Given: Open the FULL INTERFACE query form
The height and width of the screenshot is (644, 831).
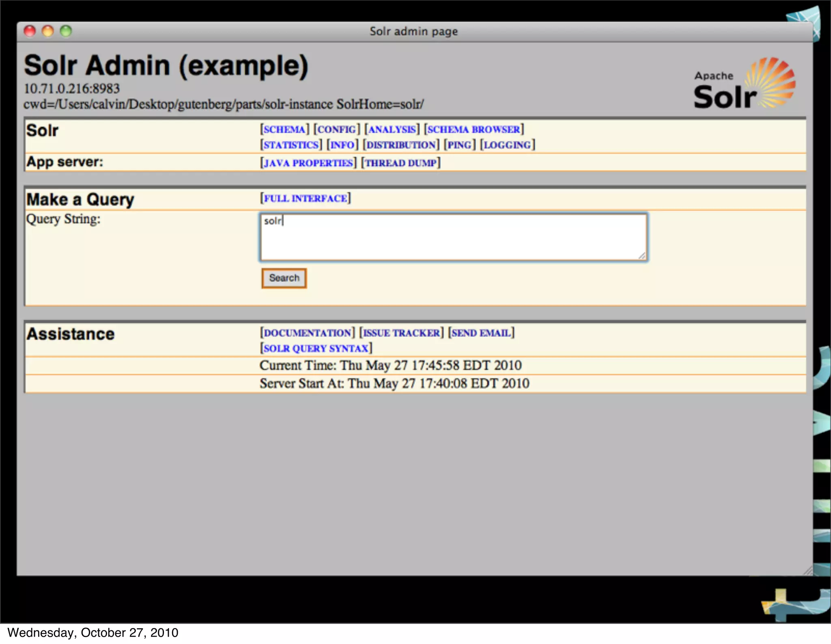Looking at the screenshot, I should click(x=305, y=198).
